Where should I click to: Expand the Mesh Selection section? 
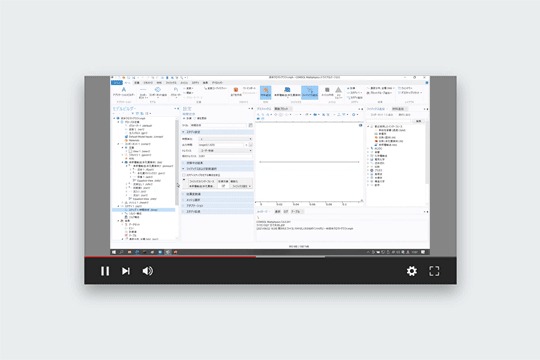pos(218,200)
